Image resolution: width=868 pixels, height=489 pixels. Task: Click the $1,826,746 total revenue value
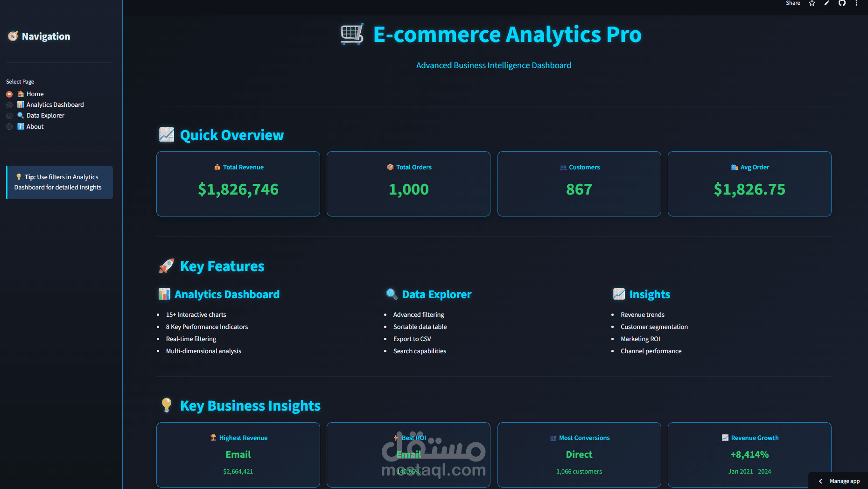point(238,189)
